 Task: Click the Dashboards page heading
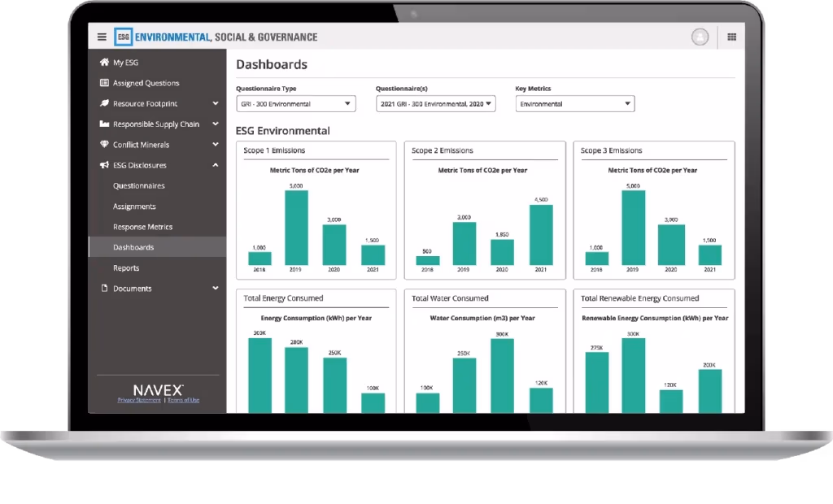[272, 64]
